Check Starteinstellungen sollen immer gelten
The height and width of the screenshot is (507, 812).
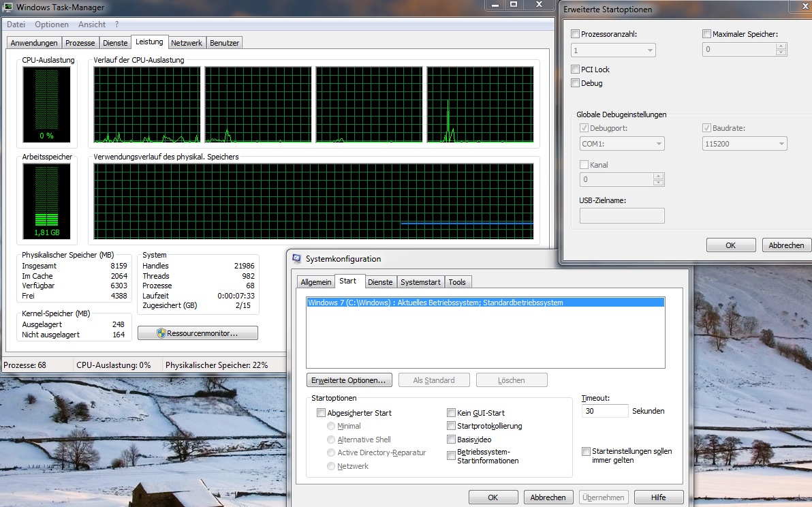pyautogui.click(x=586, y=452)
